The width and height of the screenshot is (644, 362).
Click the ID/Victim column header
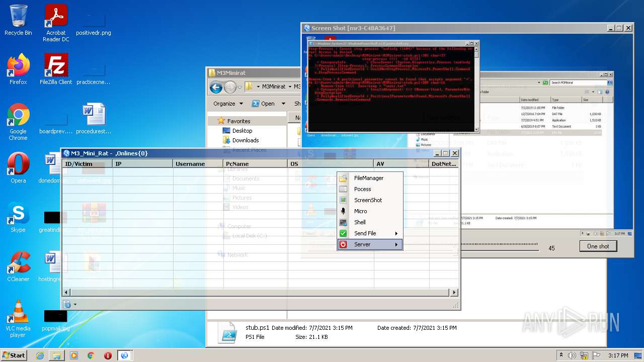(x=88, y=164)
